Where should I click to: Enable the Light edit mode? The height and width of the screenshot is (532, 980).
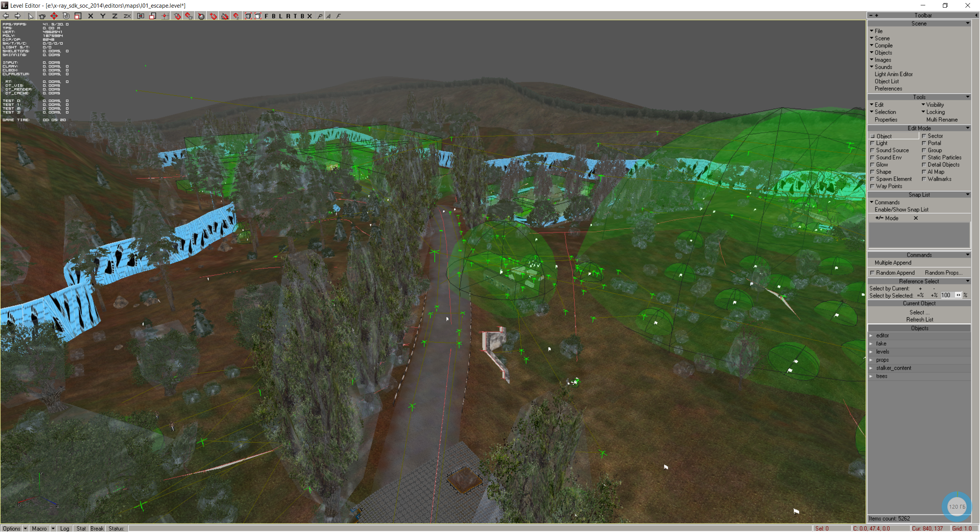881,143
